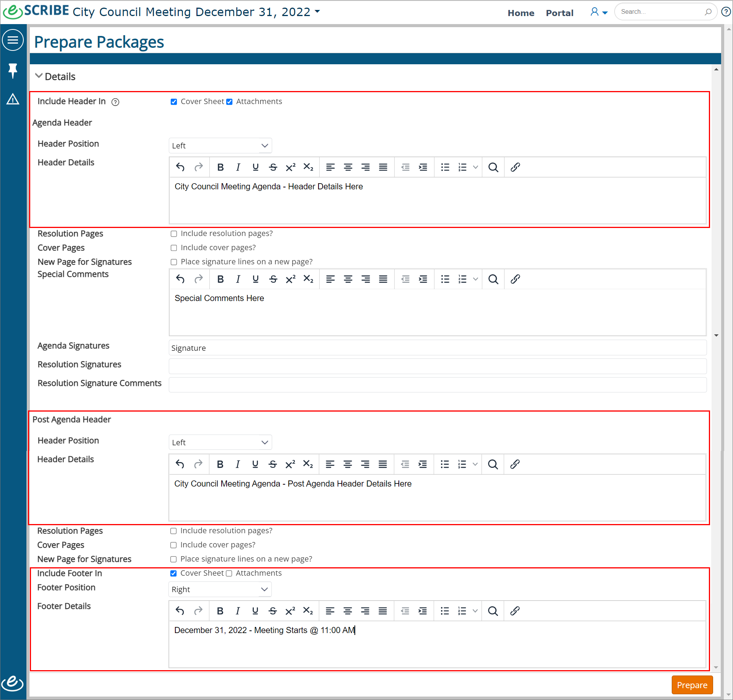This screenshot has width=733, height=700.
Task: Click Bold in Agenda Header Details editor
Action: [x=220, y=167]
